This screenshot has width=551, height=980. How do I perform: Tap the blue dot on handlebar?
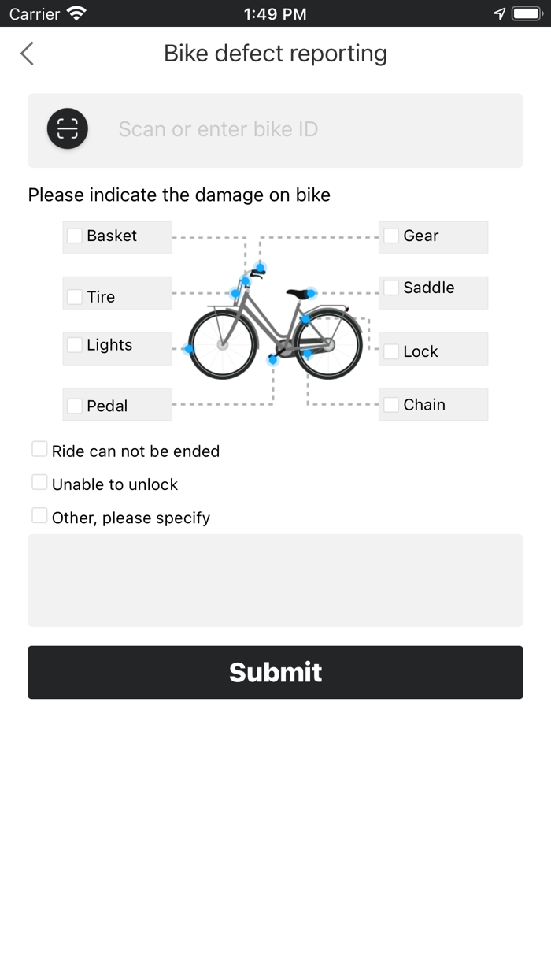click(x=260, y=268)
